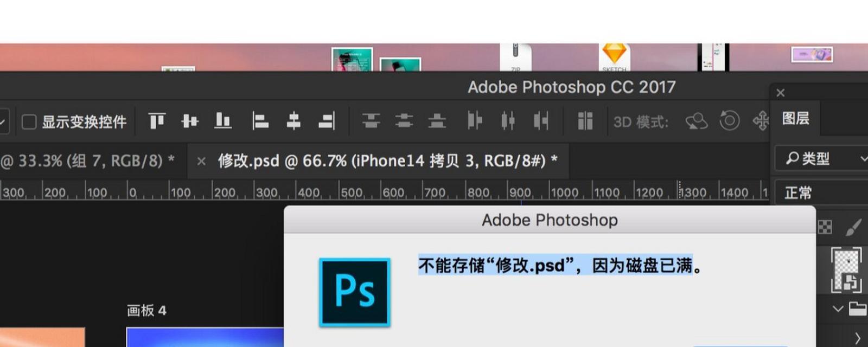Open the 类型 layer filter dropdown
Screen dimensions: 868x347
coord(821,158)
